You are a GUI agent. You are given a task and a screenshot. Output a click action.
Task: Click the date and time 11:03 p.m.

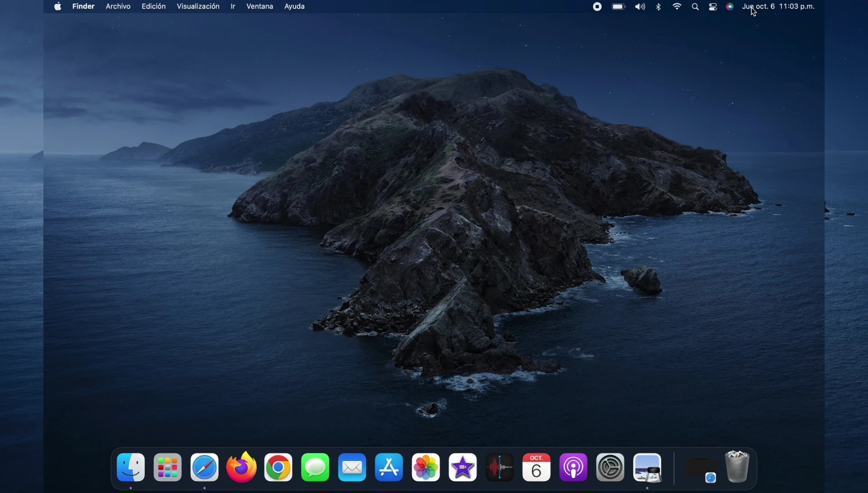coord(778,6)
